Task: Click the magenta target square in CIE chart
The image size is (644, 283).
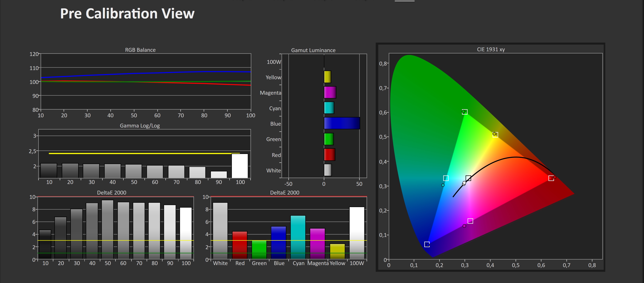Action: point(470,221)
